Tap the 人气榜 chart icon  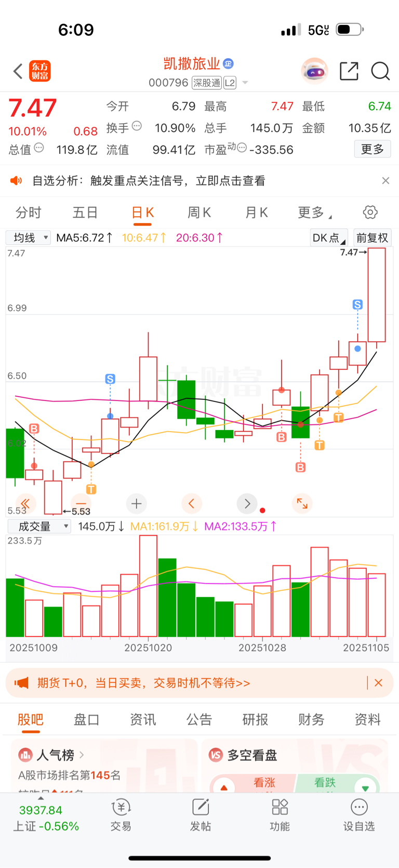point(25,755)
